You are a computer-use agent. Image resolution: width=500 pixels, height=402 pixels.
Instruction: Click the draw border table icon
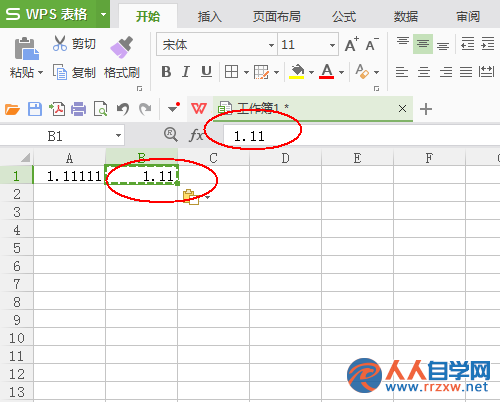(261, 72)
